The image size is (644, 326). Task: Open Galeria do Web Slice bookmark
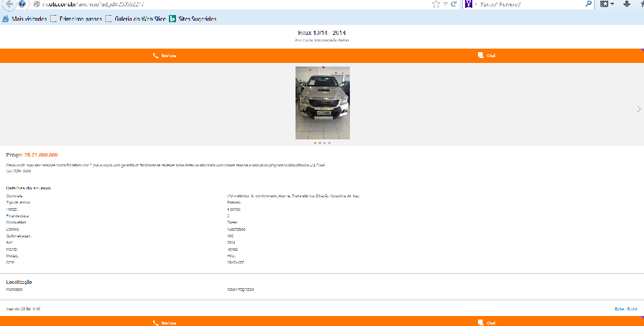pos(135,19)
